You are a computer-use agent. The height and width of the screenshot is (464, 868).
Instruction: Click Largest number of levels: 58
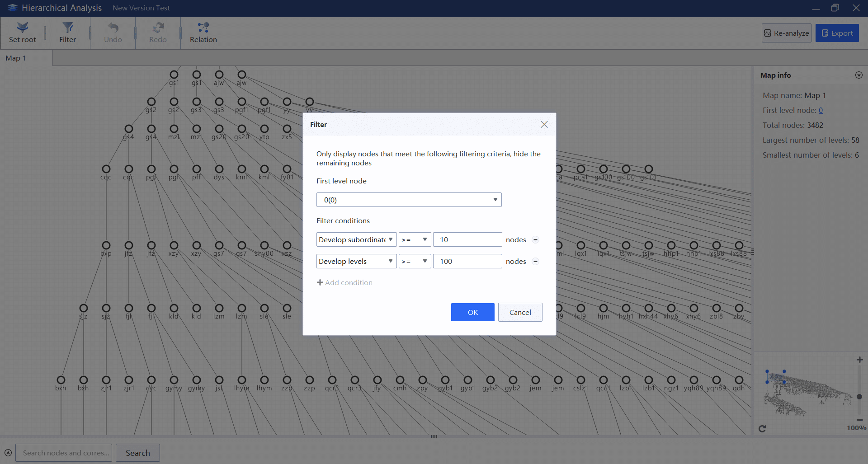[x=811, y=140]
